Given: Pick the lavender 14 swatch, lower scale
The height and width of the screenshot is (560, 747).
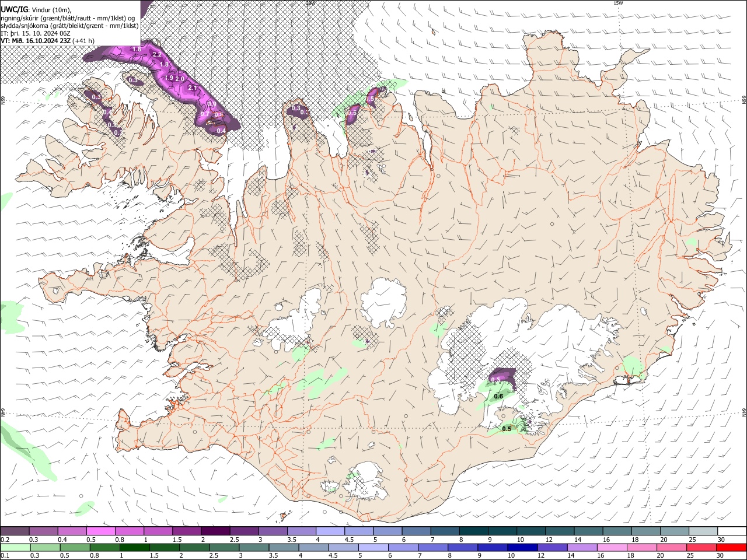Looking at the screenshot, I should (x=582, y=548).
